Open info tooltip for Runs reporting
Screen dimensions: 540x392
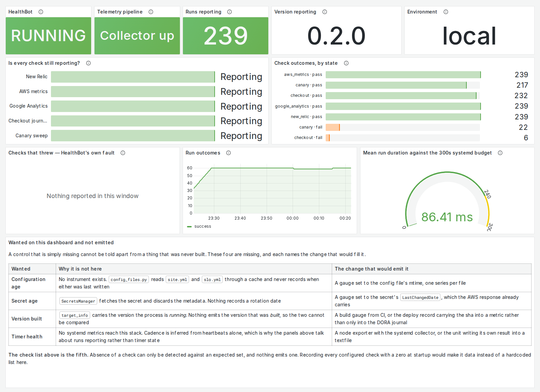tap(230, 12)
